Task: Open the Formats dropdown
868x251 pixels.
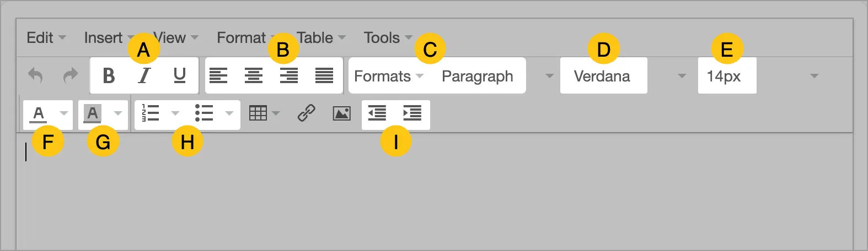Action: tap(389, 76)
